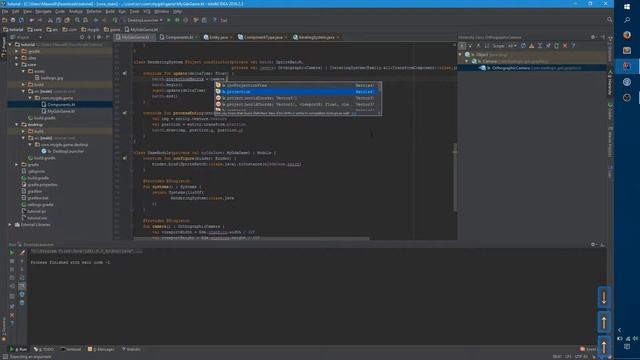Click the Cut scissors icon in toolbar
The height and width of the screenshot is (360, 640).
pos(50,20)
